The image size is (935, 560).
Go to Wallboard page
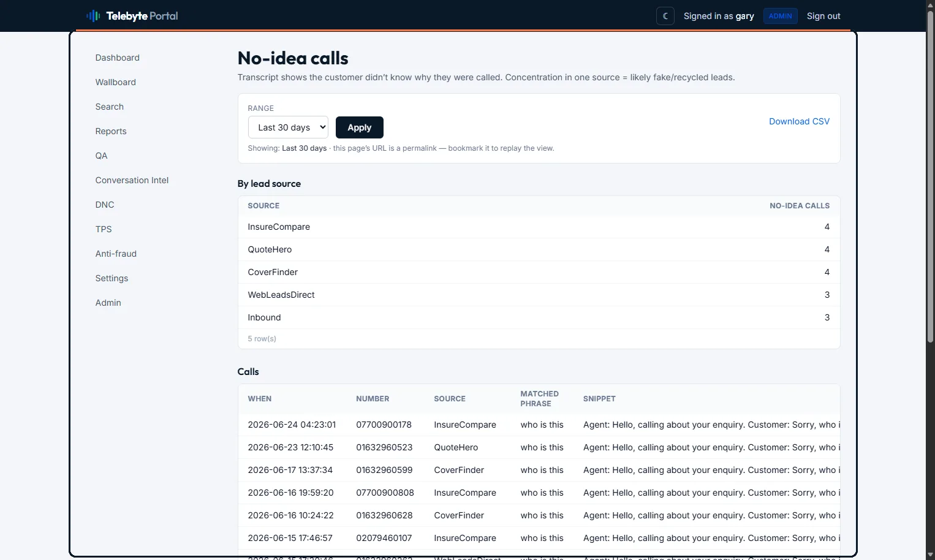pos(116,82)
